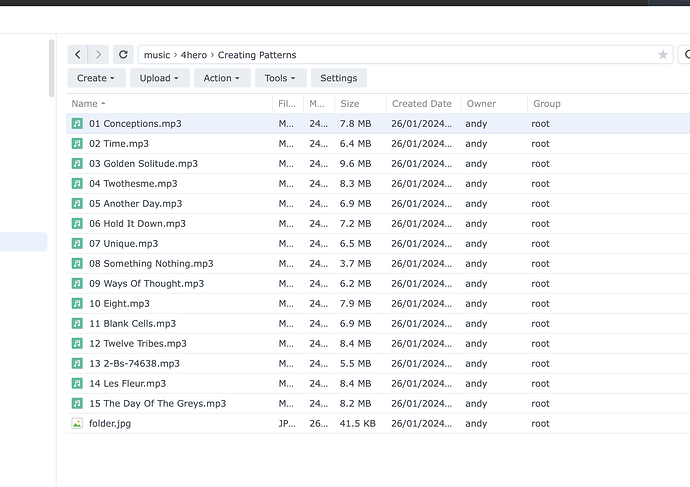
Task: Click the 3.7 MB size value
Action: pyautogui.click(x=355, y=264)
